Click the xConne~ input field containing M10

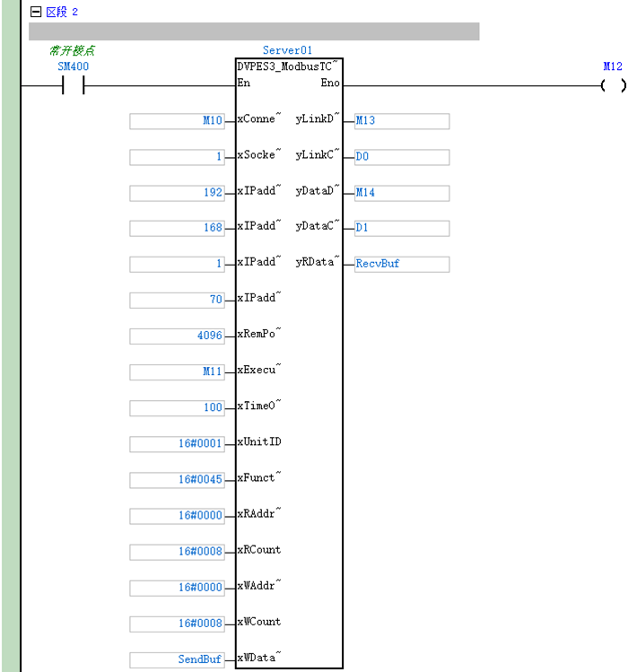(177, 121)
